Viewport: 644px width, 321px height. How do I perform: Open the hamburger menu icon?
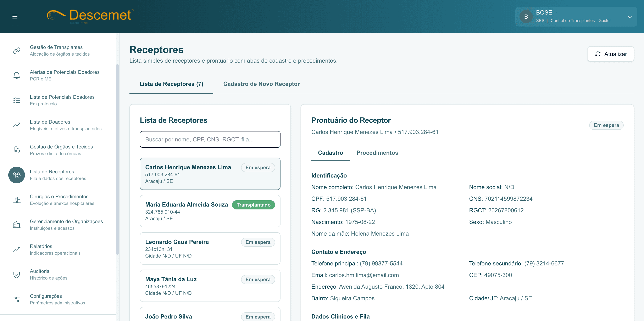(x=15, y=17)
